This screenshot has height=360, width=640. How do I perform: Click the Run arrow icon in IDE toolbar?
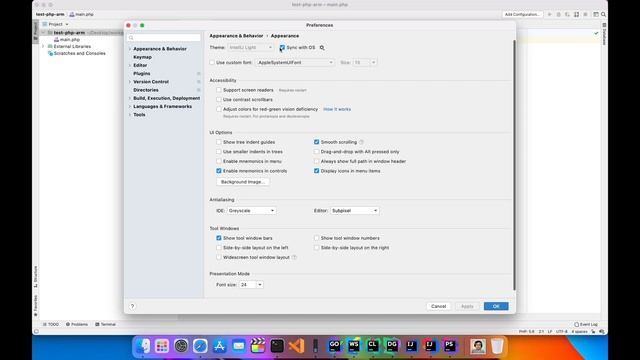(549, 14)
